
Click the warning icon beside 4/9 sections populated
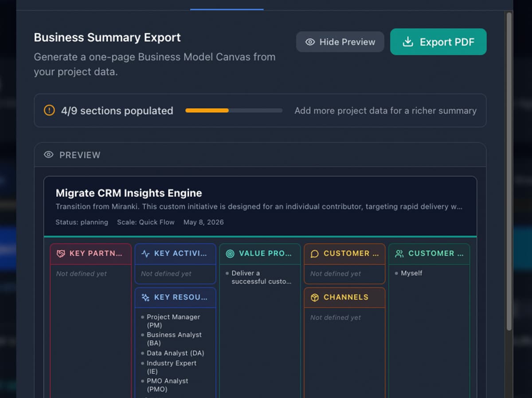coord(49,110)
